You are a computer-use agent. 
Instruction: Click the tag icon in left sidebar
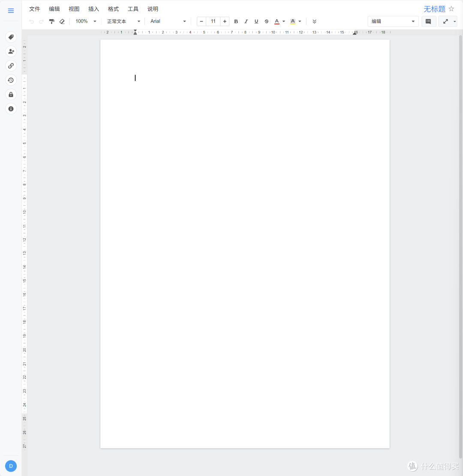[11, 37]
